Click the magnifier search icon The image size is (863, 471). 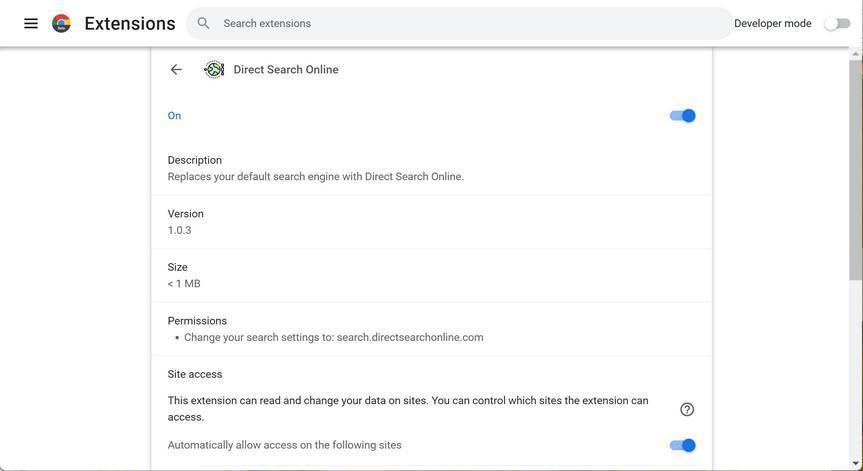coord(204,23)
